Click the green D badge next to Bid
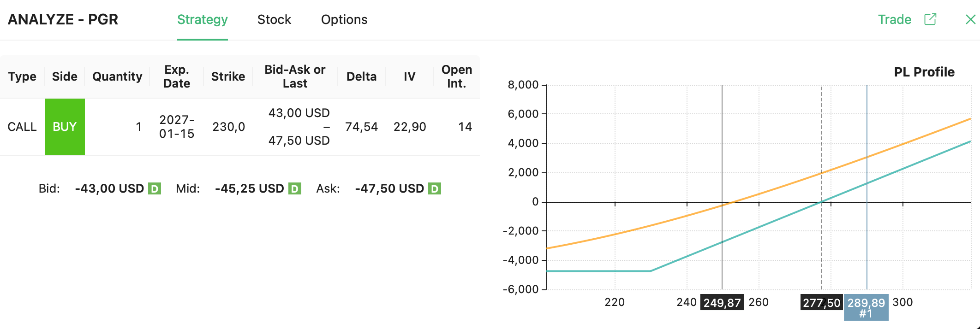Image resolution: width=980 pixels, height=329 pixels. click(x=155, y=188)
